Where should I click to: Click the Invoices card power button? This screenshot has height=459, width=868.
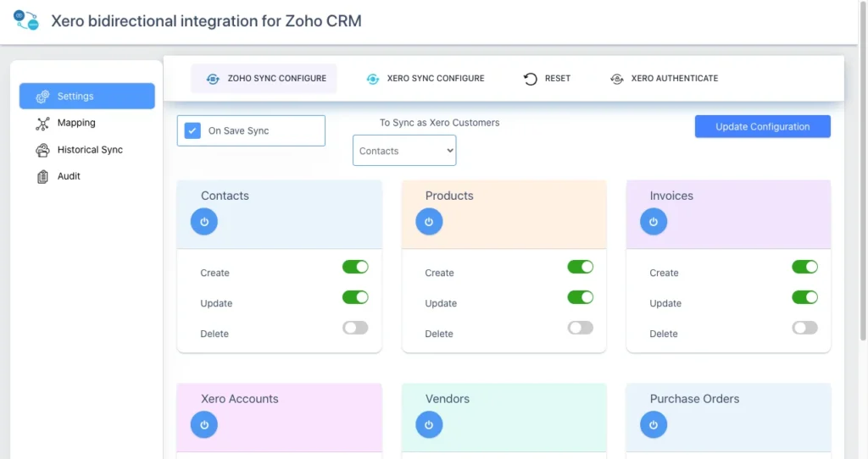(x=654, y=221)
